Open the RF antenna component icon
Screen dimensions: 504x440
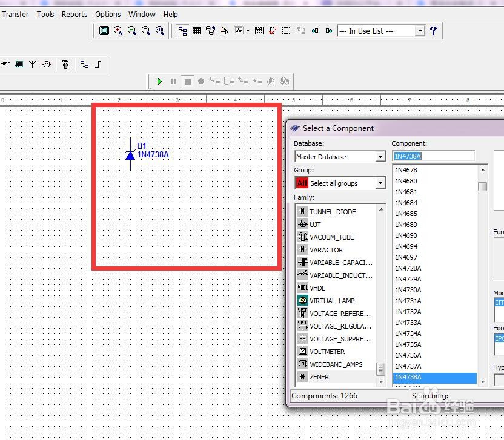point(33,64)
